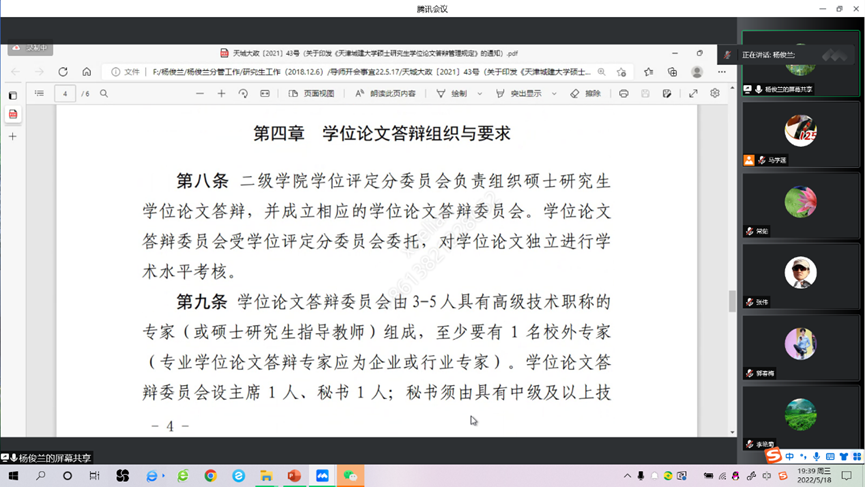Screen dimensions: 865x487
Task: Open the vertical tabs panel icon in the sidebar
Action: [x=13, y=95]
